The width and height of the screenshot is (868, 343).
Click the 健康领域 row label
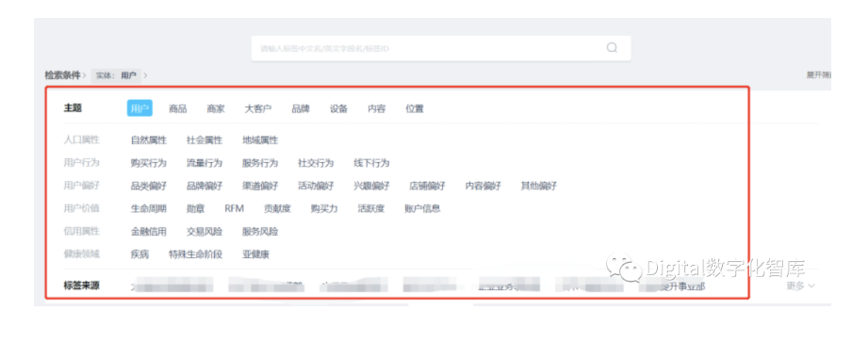[81, 254]
